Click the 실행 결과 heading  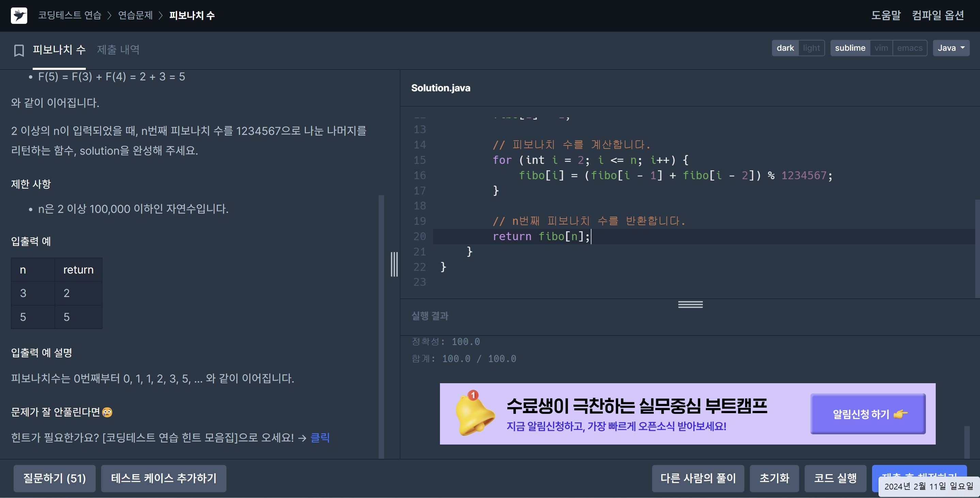[x=430, y=316]
